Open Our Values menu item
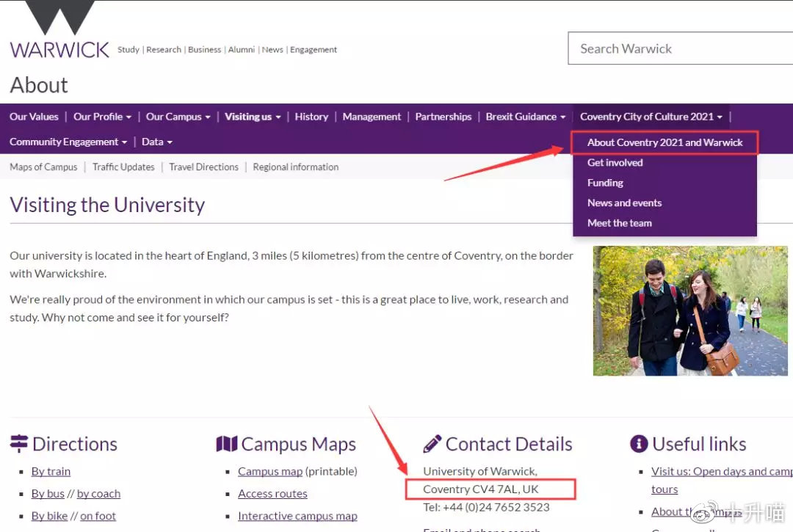The width and height of the screenshot is (793, 532). pos(34,117)
